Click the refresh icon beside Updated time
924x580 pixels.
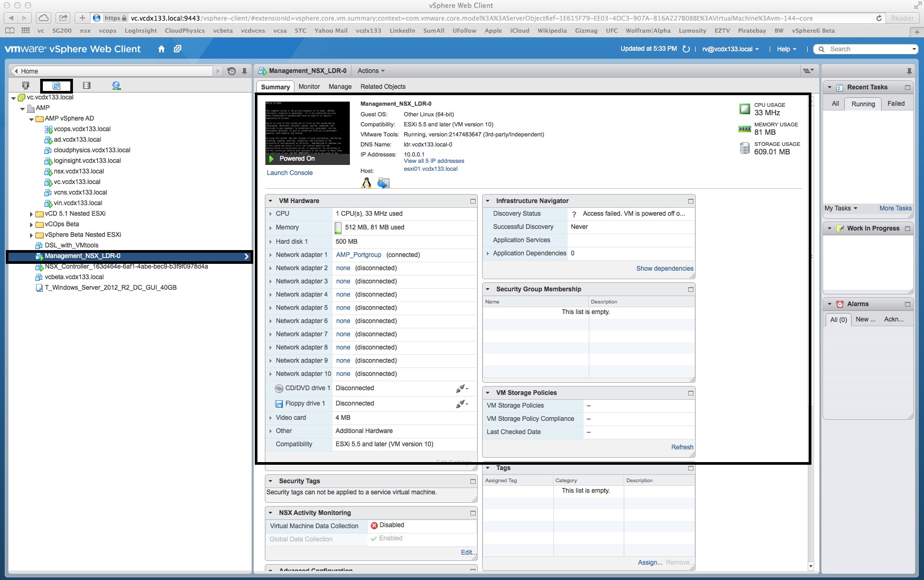coord(686,49)
